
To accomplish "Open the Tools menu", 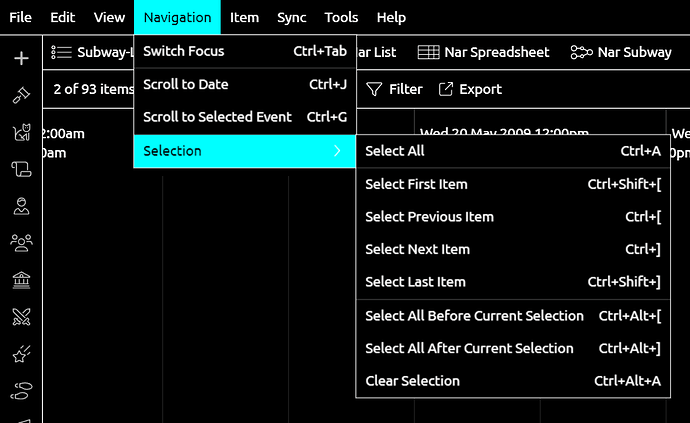I will pos(341,17).
